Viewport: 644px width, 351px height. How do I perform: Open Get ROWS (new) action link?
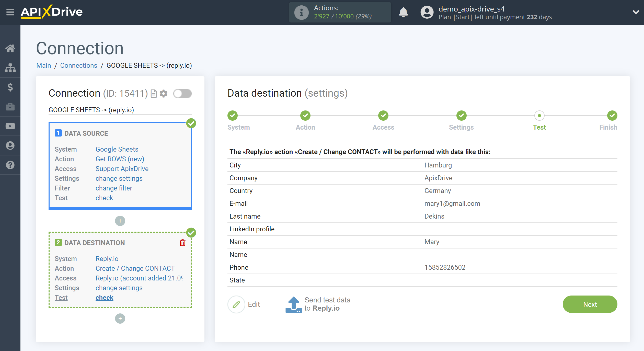click(120, 159)
